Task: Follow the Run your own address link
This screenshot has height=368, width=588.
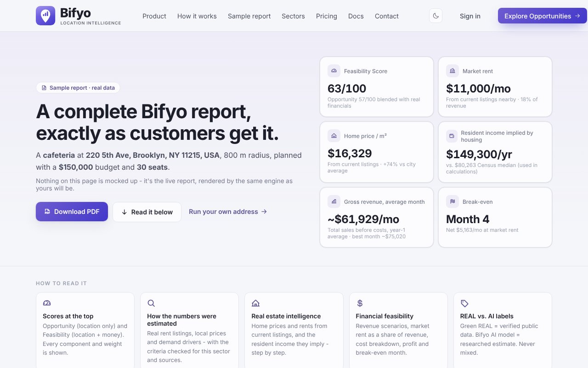Action: click(x=228, y=212)
